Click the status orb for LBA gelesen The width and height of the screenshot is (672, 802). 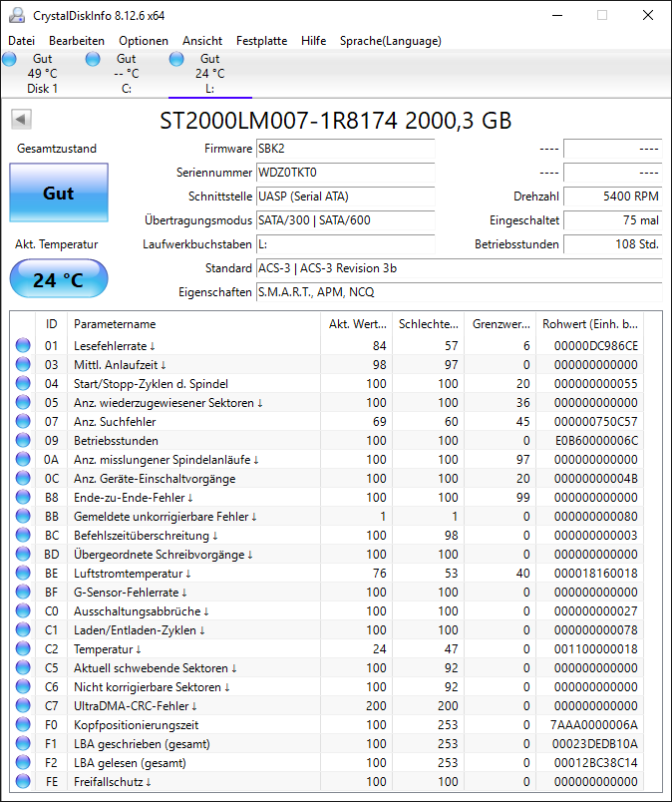coord(23,762)
